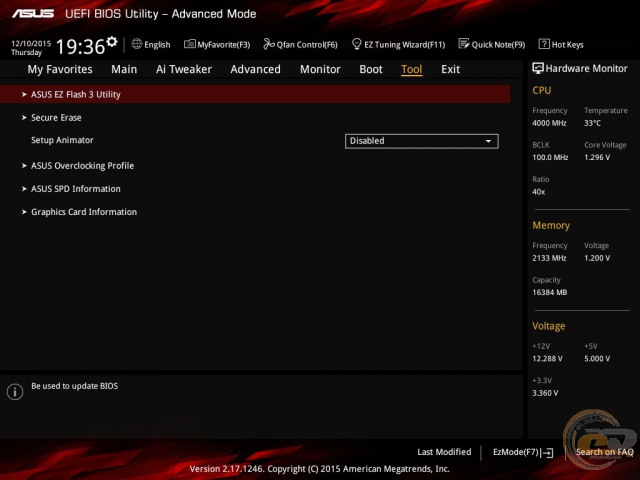
Task: Click the EzMode exit arrow icon
Action: (x=548, y=453)
